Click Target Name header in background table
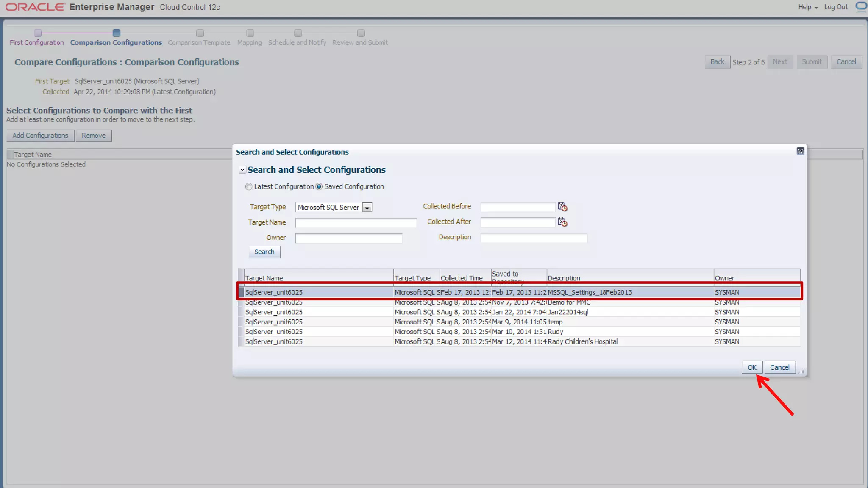 pos(33,155)
